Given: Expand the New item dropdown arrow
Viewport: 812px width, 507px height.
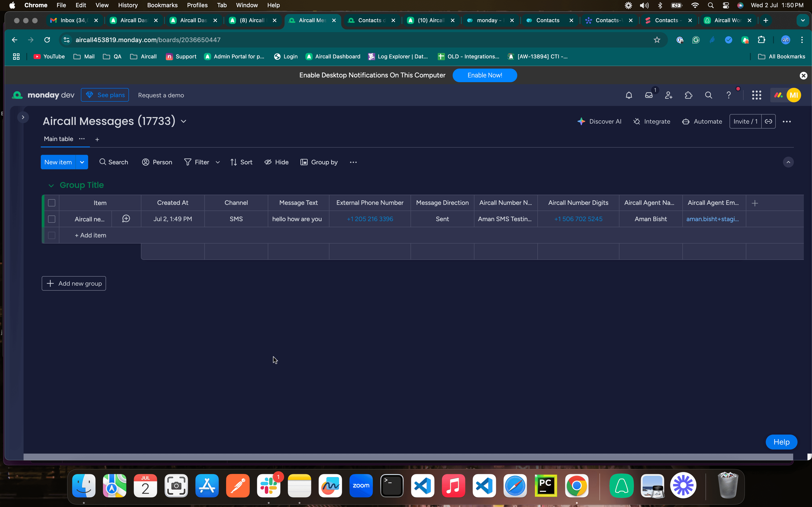Looking at the screenshot, I should pyautogui.click(x=82, y=162).
